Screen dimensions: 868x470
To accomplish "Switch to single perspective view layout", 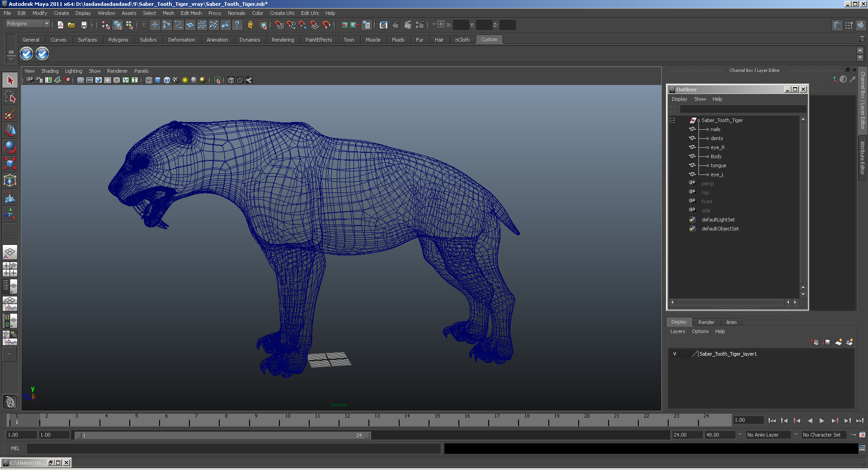I will 10,253.
